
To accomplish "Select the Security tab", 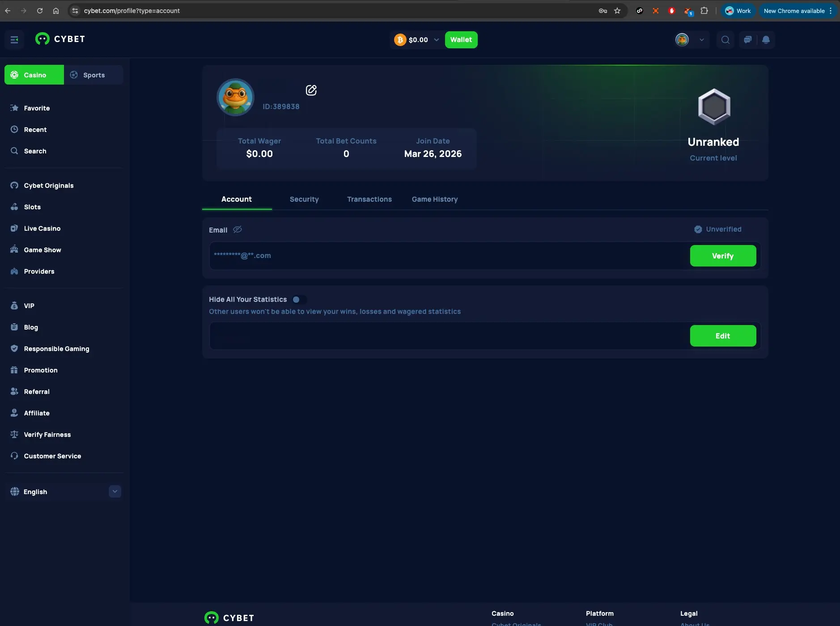I will 304,199.
